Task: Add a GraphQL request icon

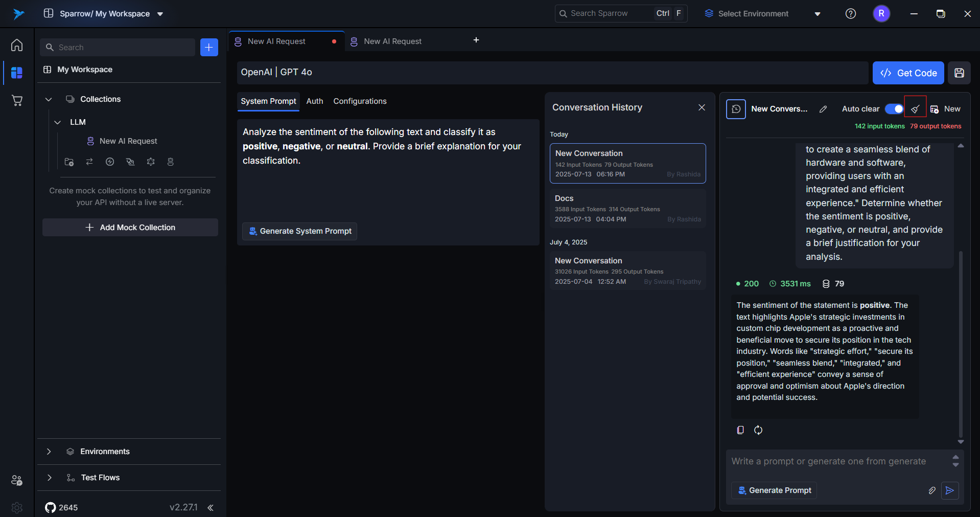Action: point(151,162)
